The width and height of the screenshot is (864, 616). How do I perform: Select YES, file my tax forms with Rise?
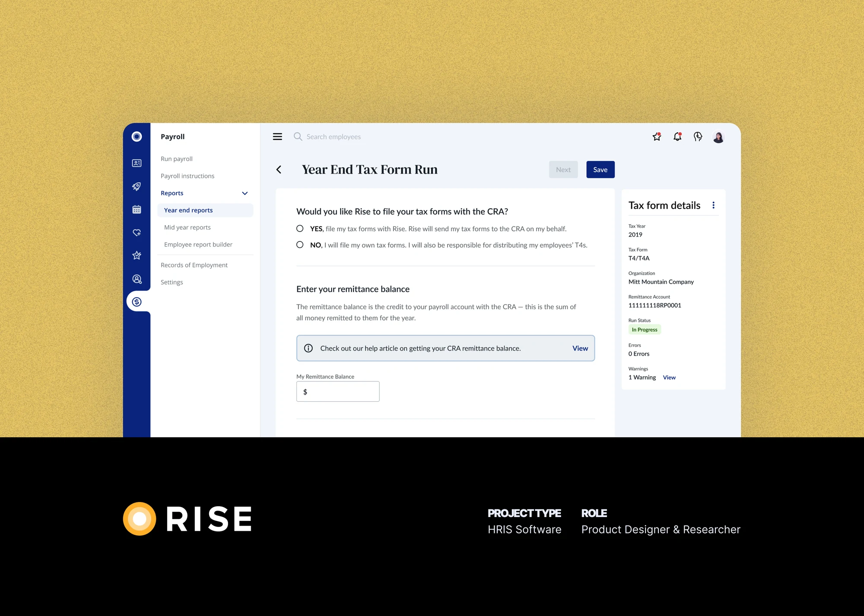(x=300, y=229)
